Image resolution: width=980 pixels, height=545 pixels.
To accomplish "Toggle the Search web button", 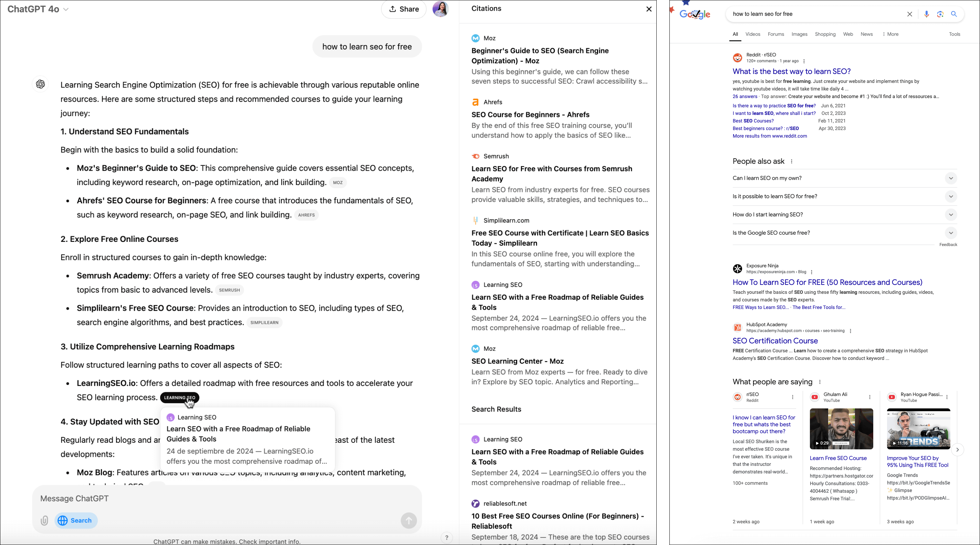I will click(x=76, y=520).
